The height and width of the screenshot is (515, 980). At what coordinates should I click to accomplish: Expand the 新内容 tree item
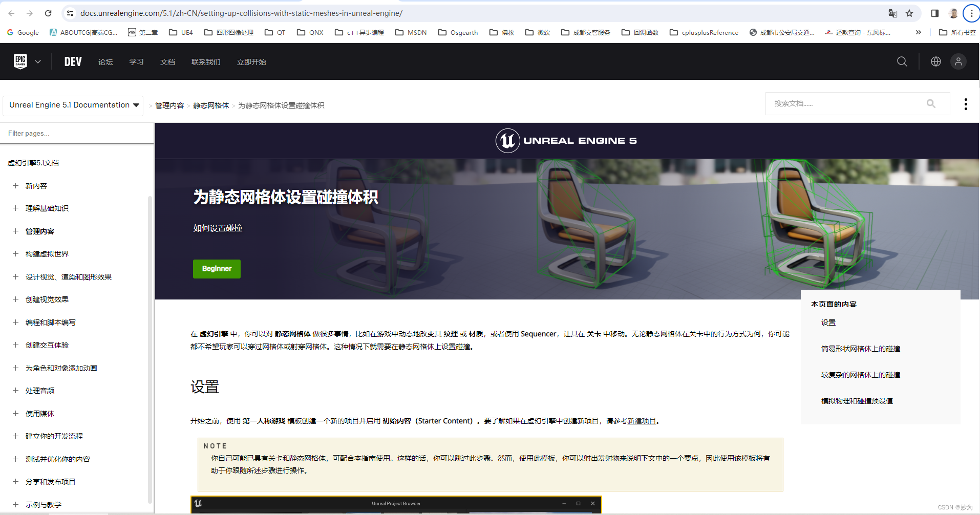pos(15,186)
